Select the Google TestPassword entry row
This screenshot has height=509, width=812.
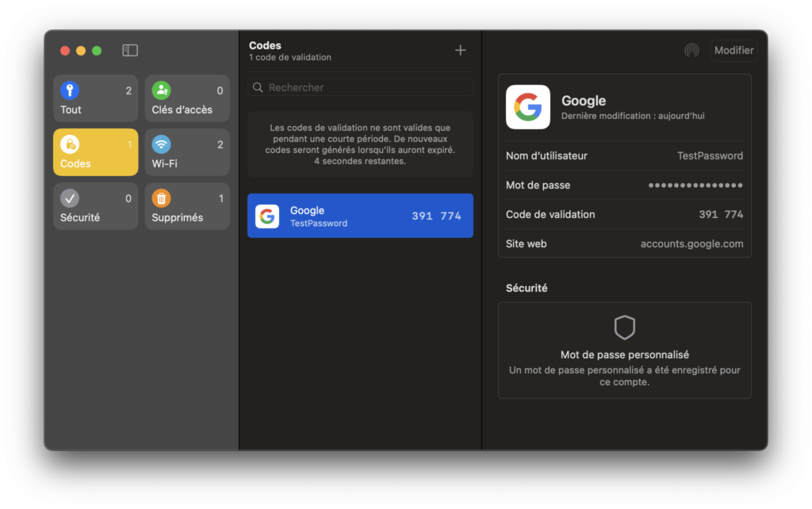pos(361,216)
